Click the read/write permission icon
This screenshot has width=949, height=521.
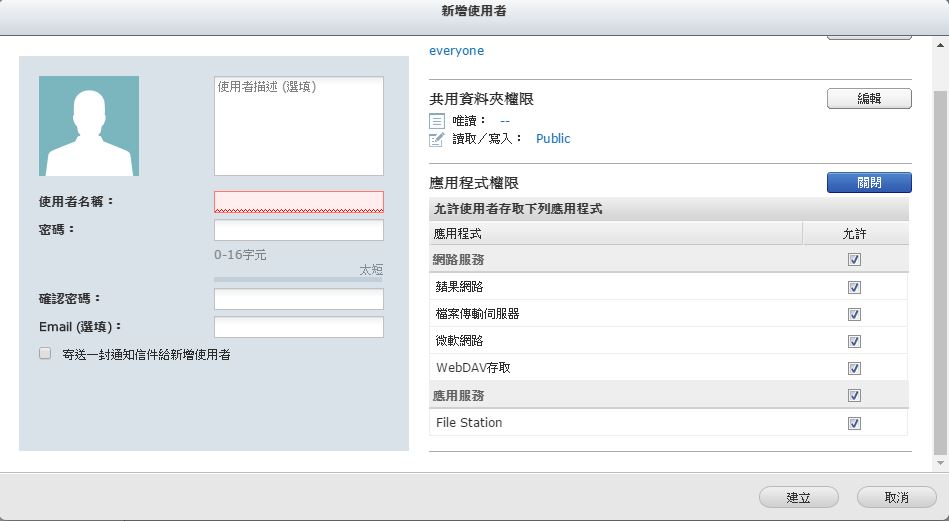pyautogui.click(x=437, y=139)
